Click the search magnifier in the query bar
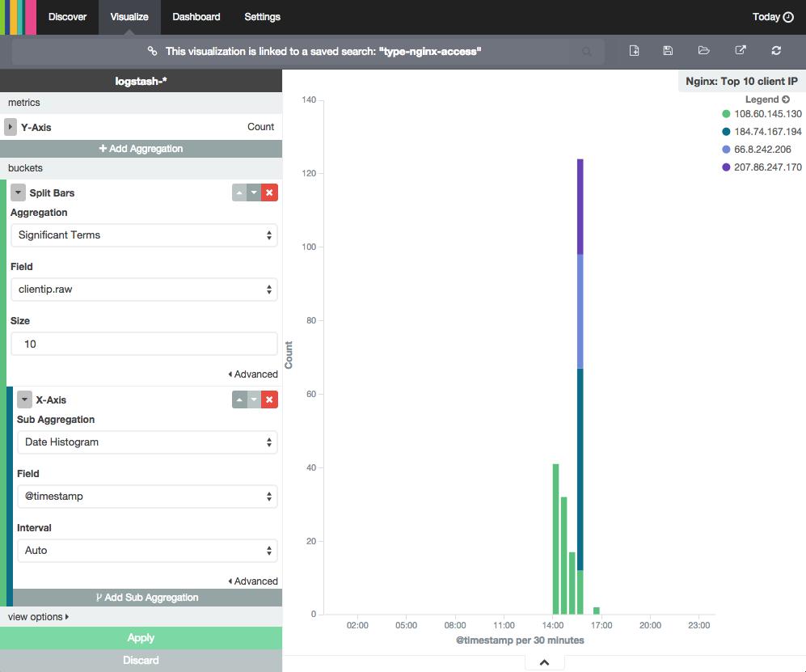The image size is (806, 672). 588,50
